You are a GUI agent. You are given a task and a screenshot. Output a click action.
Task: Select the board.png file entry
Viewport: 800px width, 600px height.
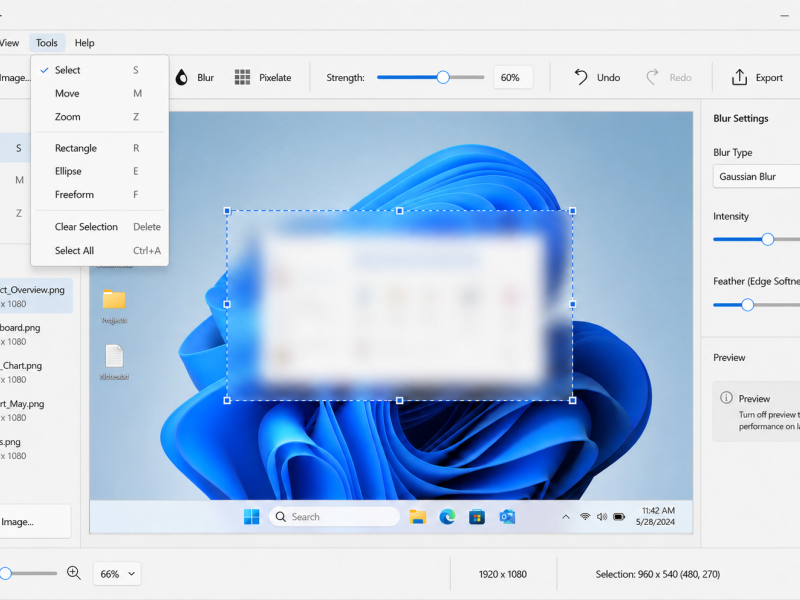coord(36,334)
